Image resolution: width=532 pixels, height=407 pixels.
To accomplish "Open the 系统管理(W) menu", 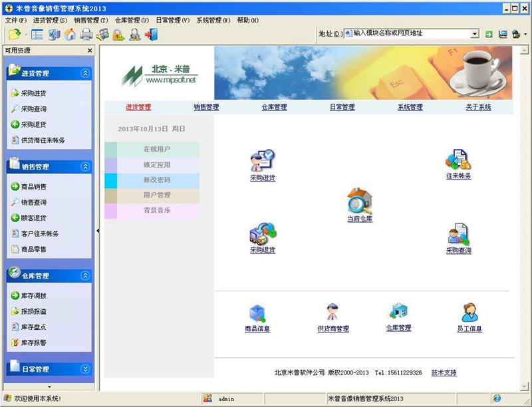I will 213,21.
